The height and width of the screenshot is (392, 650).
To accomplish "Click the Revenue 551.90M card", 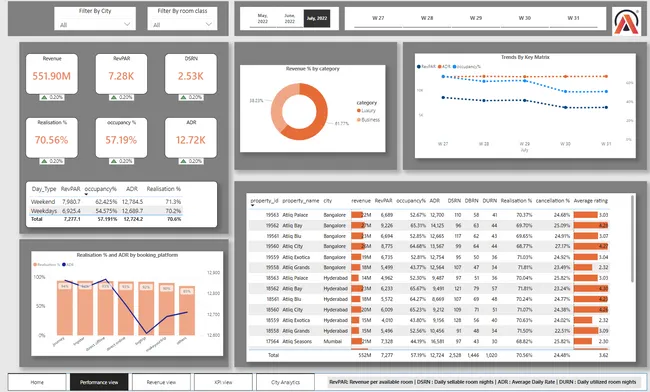I will click(x=52, y=74).
